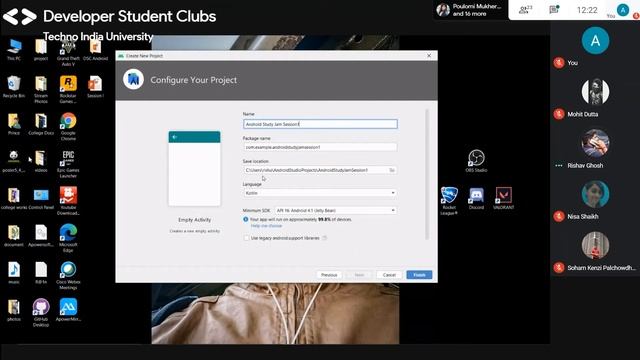Click your profile avatar in top bar
This screenshot has width=640, height=360.
click(x=623, y=10)
